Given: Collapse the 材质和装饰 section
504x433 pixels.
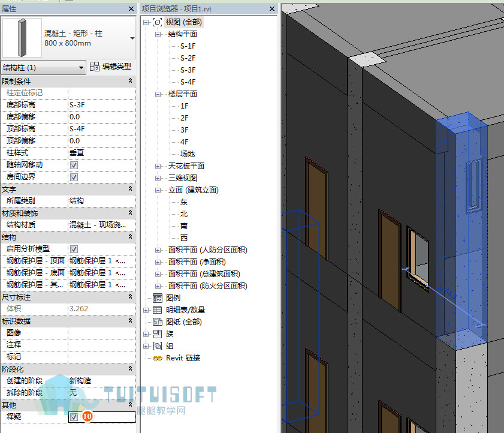Looking at the screenshot, I should coord(130,213).
